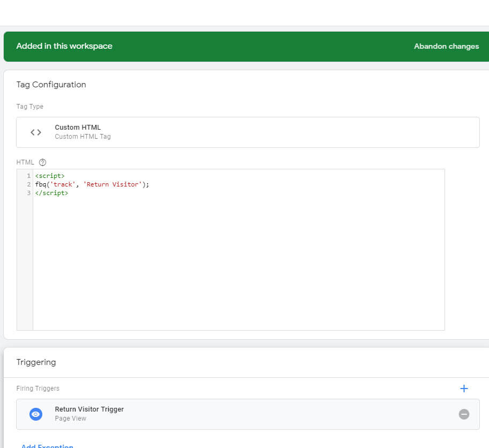489x448 pixels.
Task: Add a firing trigger with plus icon
Action: pos(464,389)
